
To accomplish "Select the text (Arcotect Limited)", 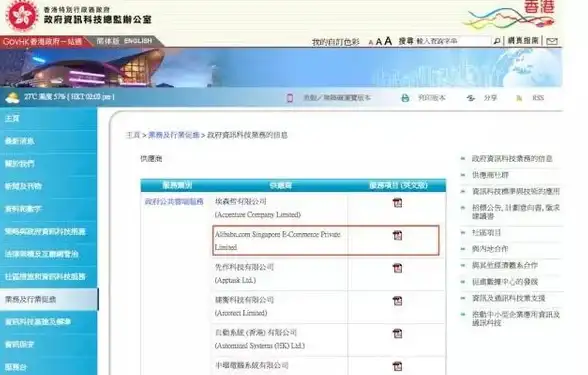I will click(x=241, y=313).
